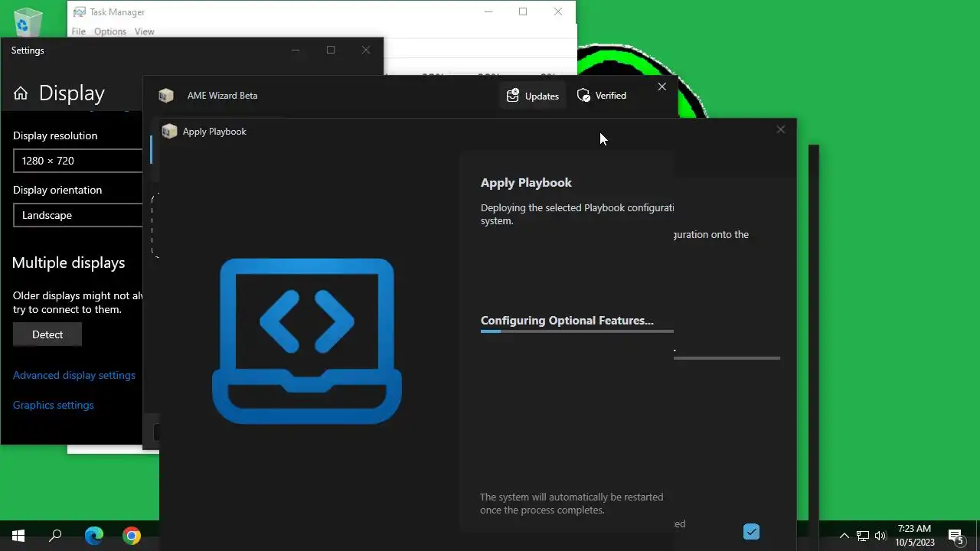Click the Verified badge in AME Wizard

click(602, 96)
